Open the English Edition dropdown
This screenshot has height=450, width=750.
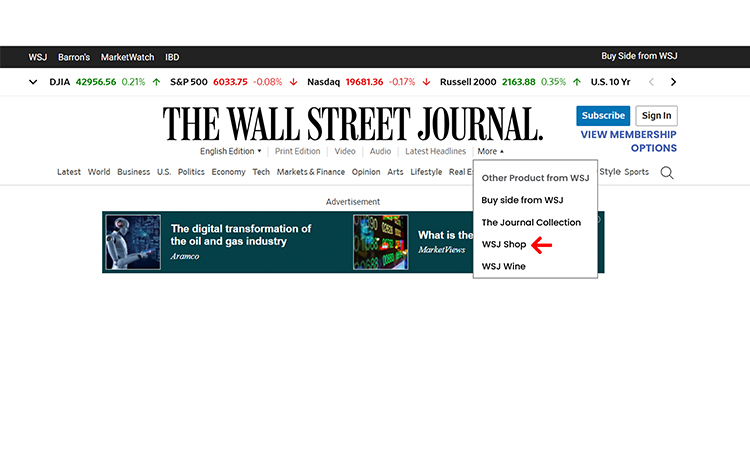[x=231, y=151]
